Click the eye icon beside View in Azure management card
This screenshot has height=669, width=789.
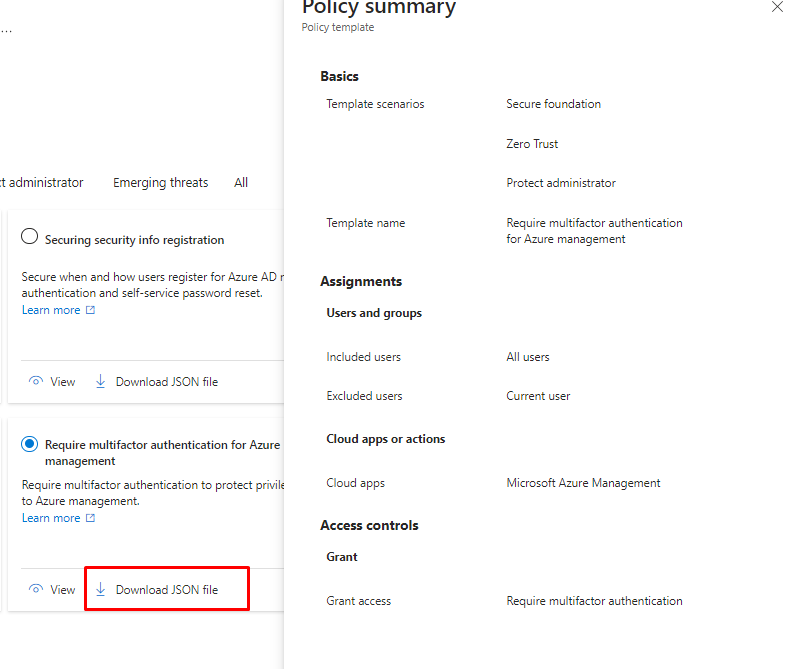point(36,590)
